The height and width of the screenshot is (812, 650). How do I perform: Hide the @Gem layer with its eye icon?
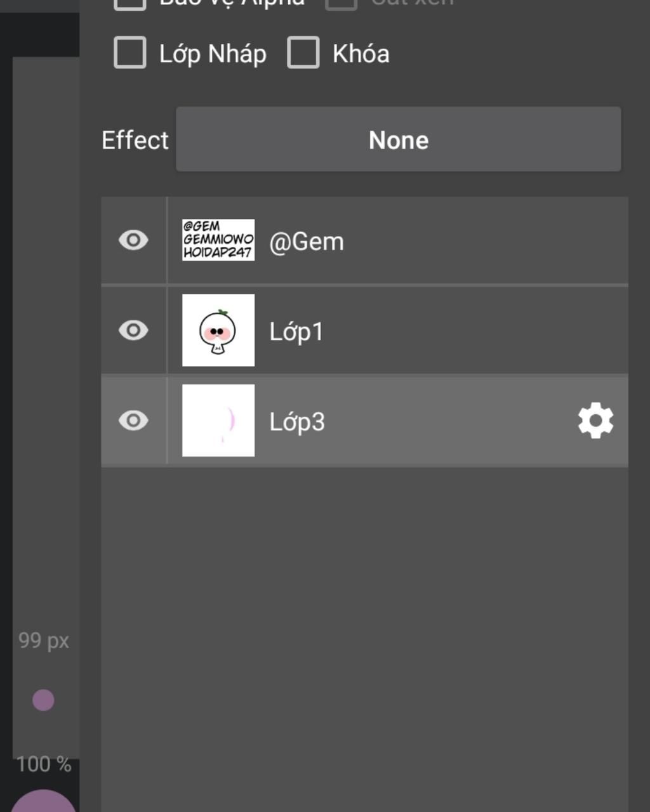133,240
